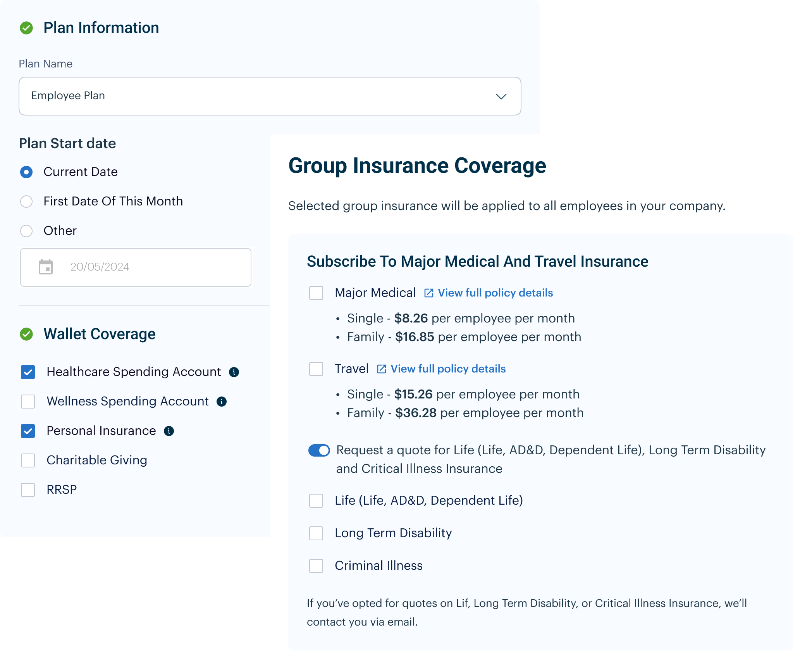This screenshot has width=812, height=669.
Task: Select First Date Of This Month option
Action: 26,202
